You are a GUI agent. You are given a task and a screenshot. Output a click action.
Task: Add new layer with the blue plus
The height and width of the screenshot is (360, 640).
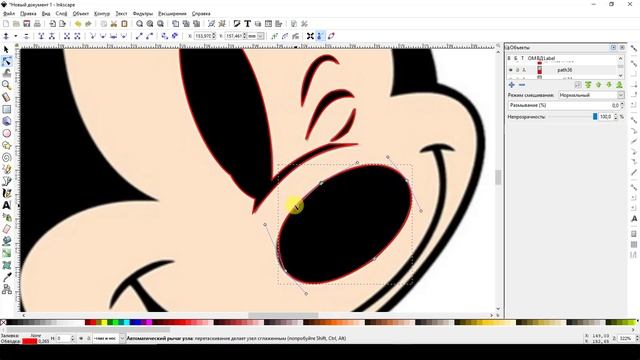coord(511,85)
